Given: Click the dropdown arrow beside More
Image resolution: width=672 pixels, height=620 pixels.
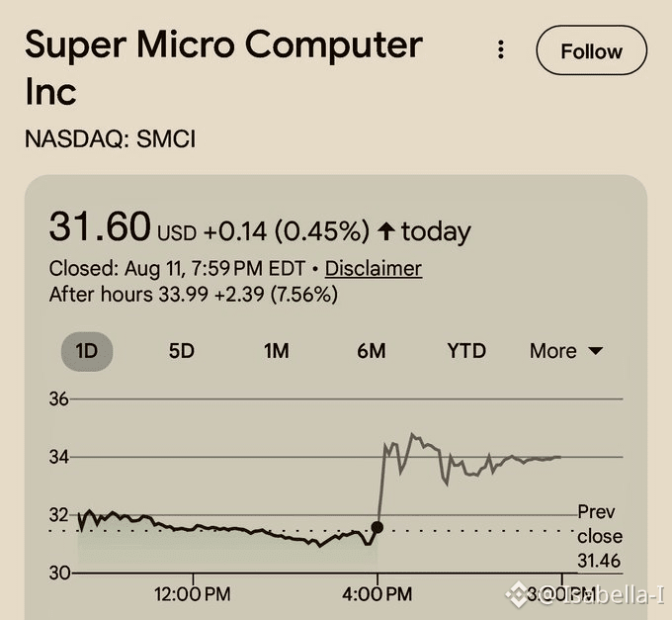Looking at the screenshot, I should click(596, 351).
